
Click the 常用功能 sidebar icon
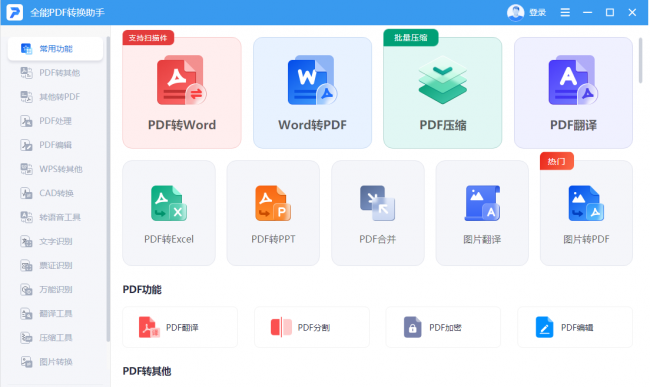tap(27, 49)
